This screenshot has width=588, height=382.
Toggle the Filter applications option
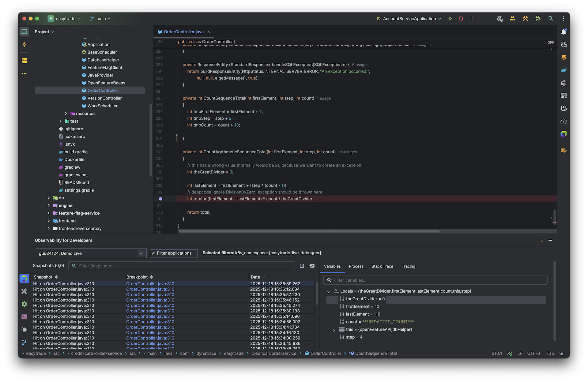pyautogui.click(x=173, y=253)
